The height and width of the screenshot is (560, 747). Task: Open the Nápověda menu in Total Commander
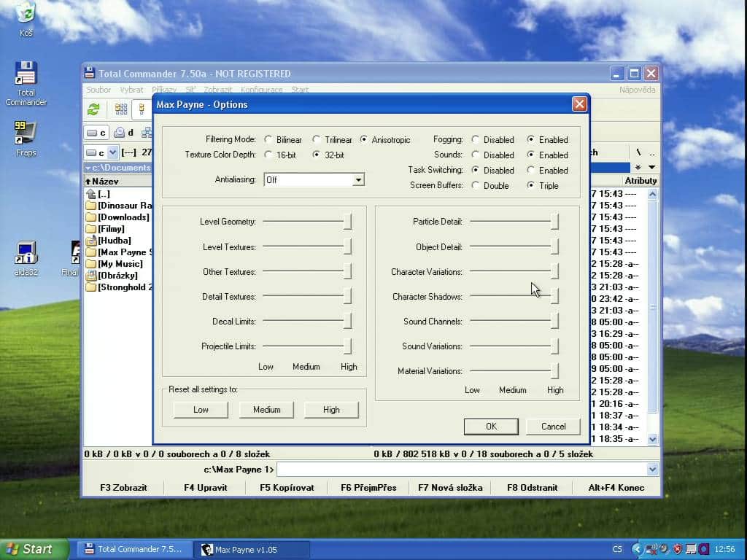click(x=637, y=90)
